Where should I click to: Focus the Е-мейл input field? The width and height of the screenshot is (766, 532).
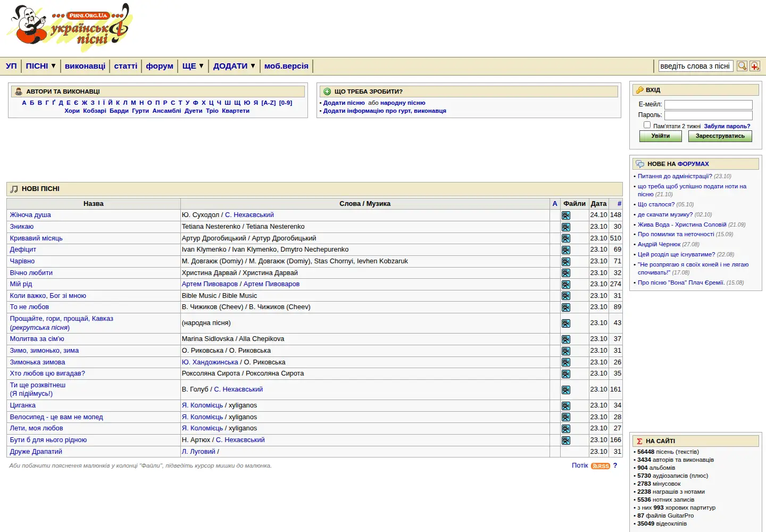coord(709,105)
